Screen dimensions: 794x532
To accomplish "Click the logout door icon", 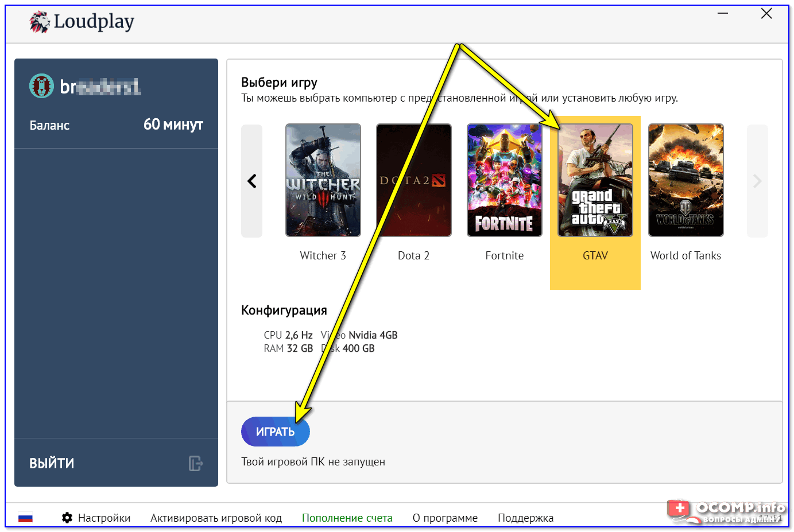I will 195,463.
